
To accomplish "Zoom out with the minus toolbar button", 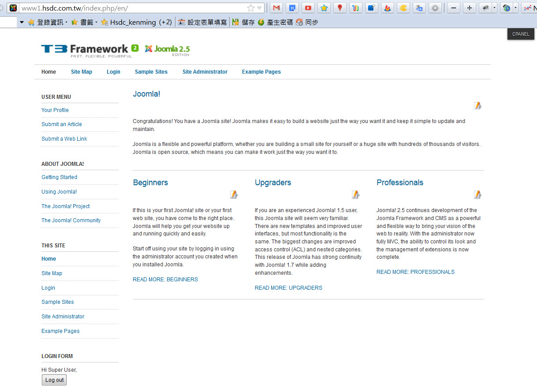I will 454,8.
